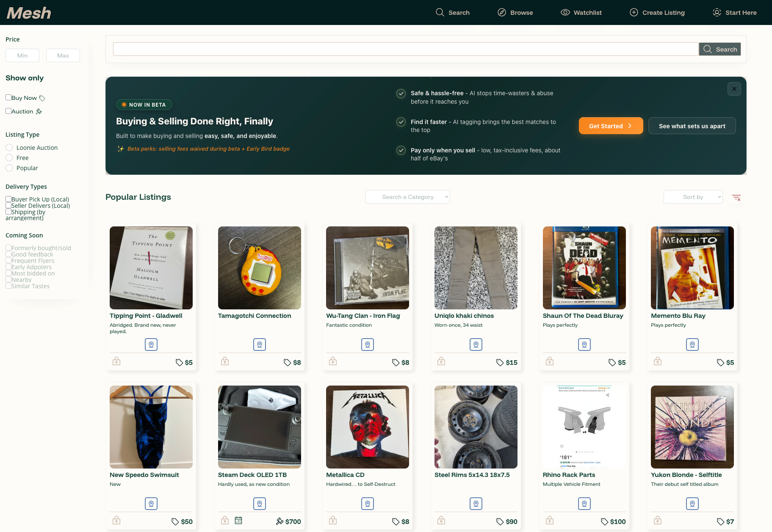Expand the Sort by dropdown

tap(693, 197)
